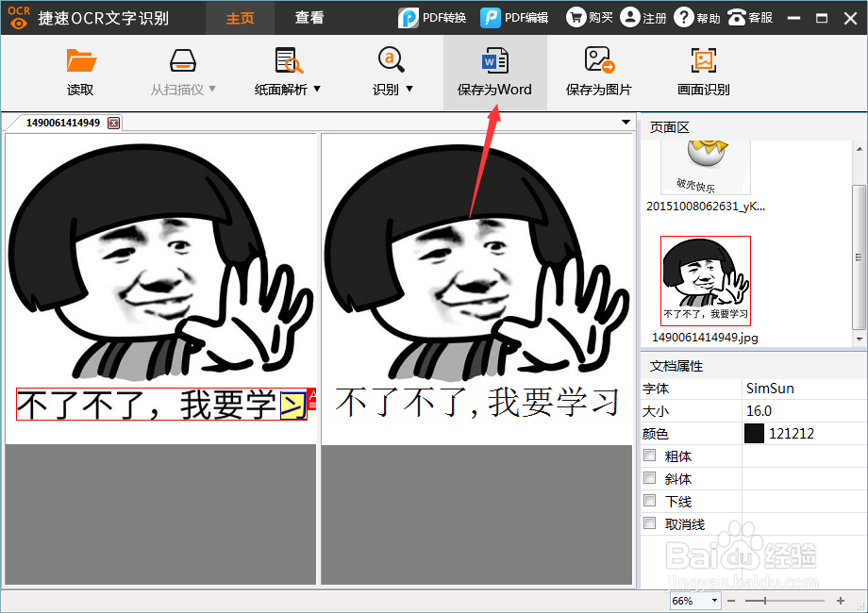Viewport: 868px width, 613px height.
Task: Open the PDF转换 converter
Action: (432, 17)
